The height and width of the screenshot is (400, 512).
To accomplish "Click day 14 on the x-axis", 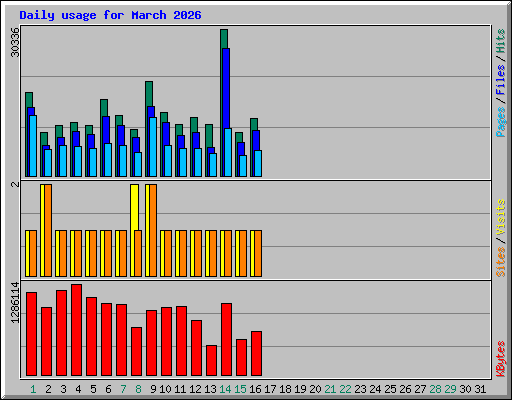I will [x=225, y=389].
